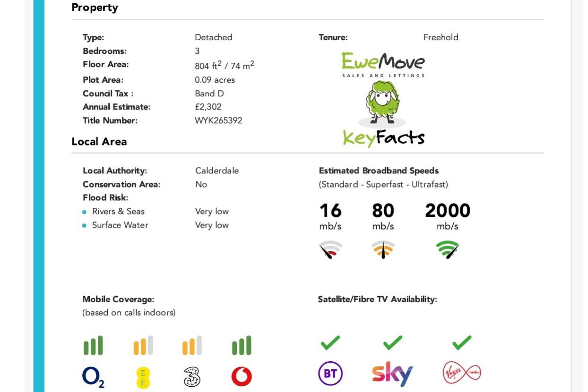Click the Vodafone signal strength bars
Viewport: 588px width, 392px height.
tap(242, 346)
